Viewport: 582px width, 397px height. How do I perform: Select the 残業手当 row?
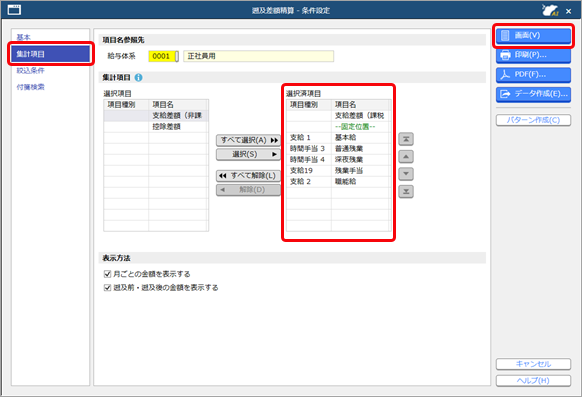tap(338, 171)
